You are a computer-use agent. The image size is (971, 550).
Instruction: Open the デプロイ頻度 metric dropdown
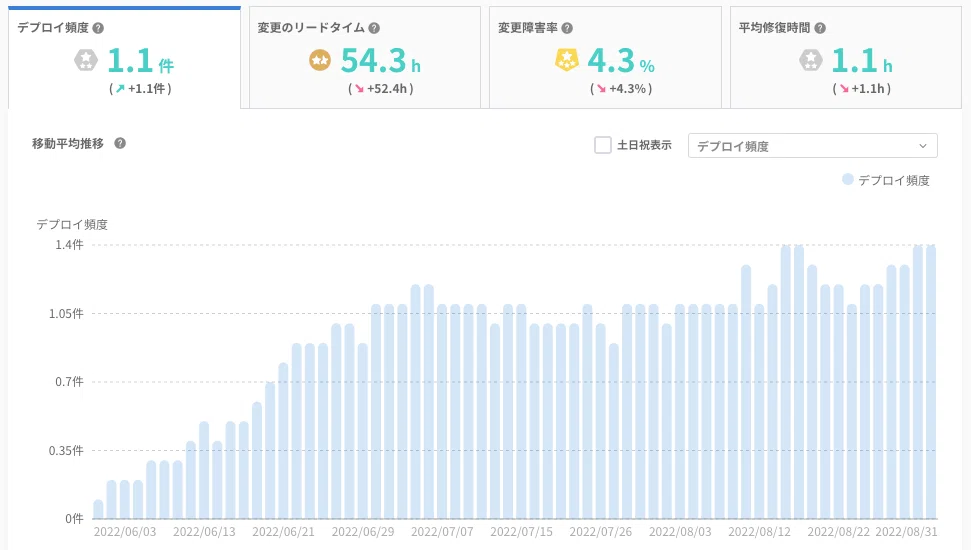[x=812, y=146]
